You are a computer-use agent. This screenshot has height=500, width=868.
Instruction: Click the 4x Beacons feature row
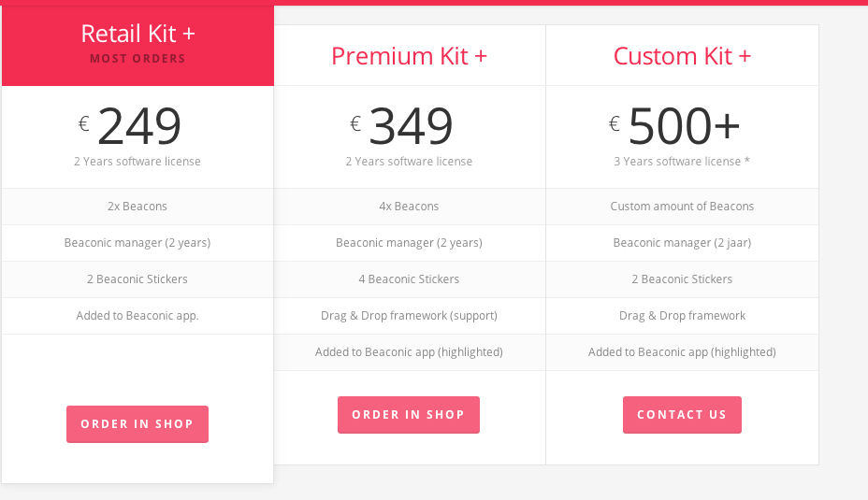pos(409,207)
